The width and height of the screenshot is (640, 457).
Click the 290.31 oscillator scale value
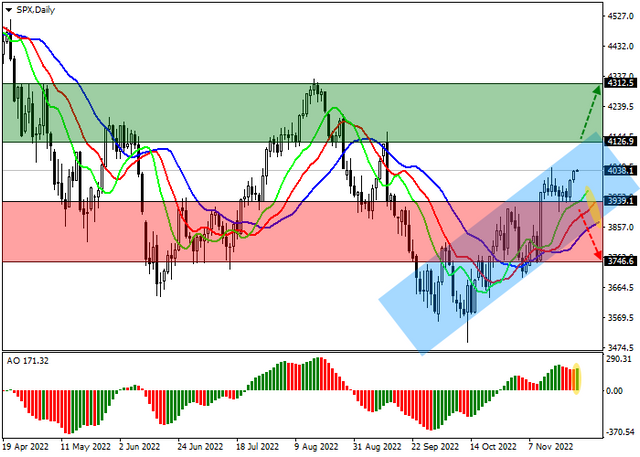pyautogui.click(x=620, y=359)
